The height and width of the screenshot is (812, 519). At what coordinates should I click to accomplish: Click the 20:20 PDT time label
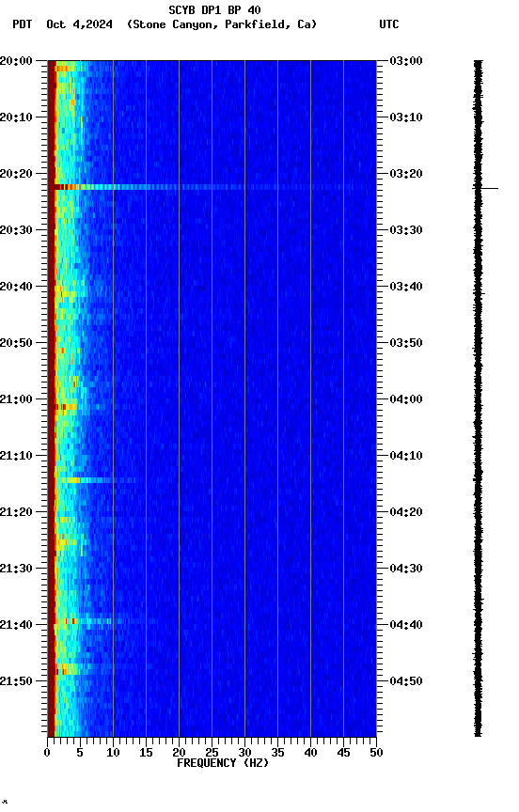(16, 174)
